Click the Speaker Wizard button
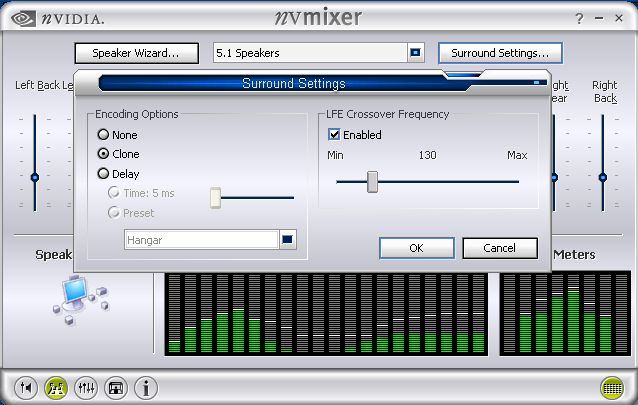Viewport: 638px width, 405px height. tap(137, 53)
